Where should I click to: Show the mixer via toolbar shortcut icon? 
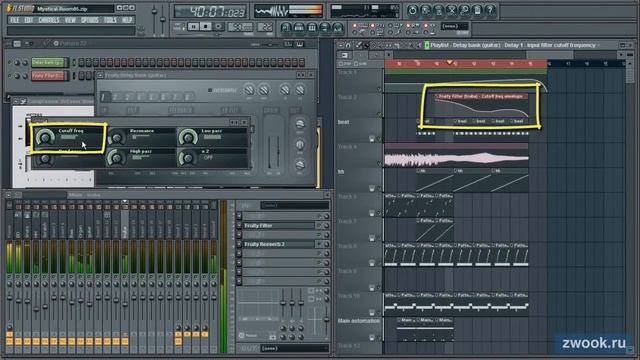pos(338,28)
